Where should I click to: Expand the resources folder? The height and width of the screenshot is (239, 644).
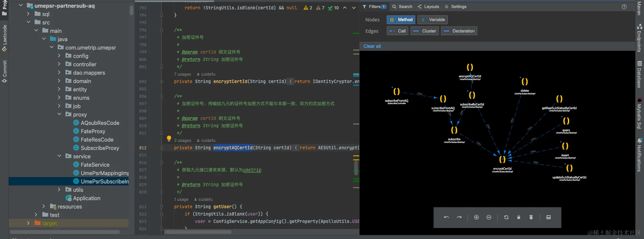44,206
